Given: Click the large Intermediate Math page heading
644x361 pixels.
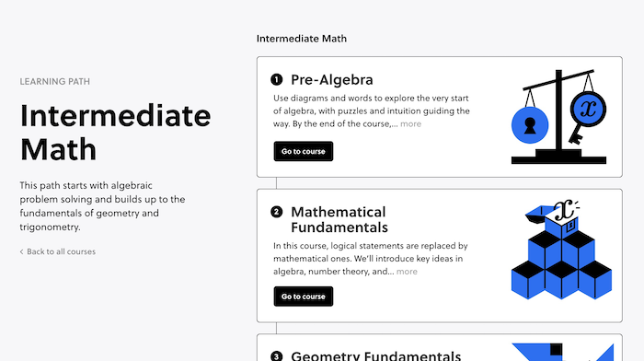Looking at the screenshot, I should [x=115, y=133].
